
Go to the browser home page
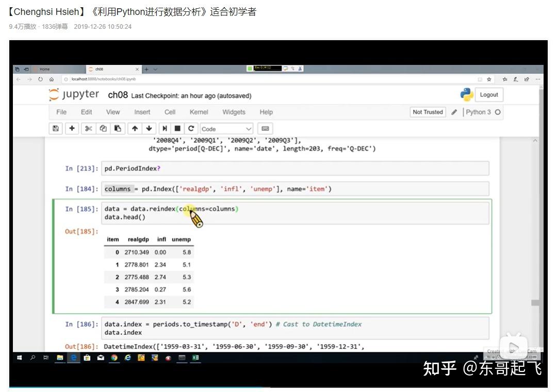52,79
